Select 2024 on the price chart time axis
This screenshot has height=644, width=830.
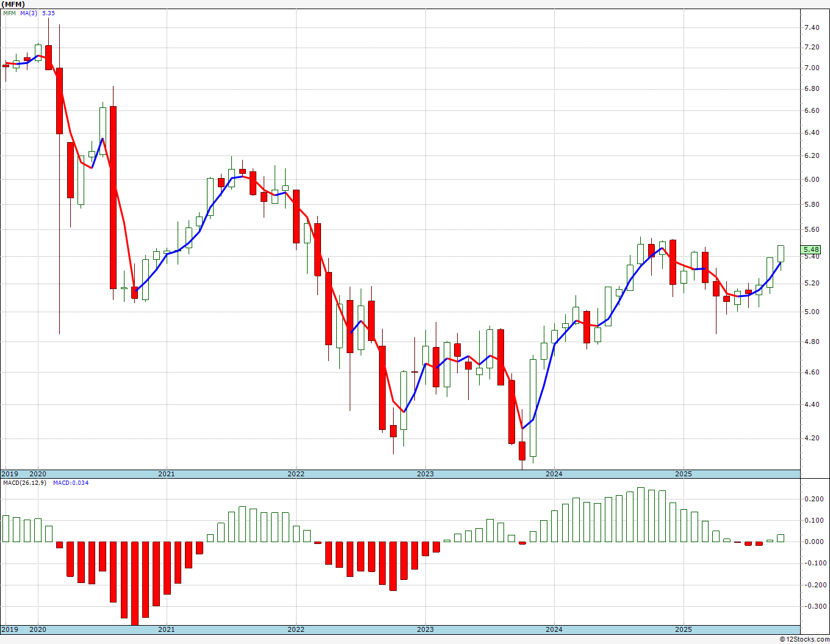click(554, 474)
